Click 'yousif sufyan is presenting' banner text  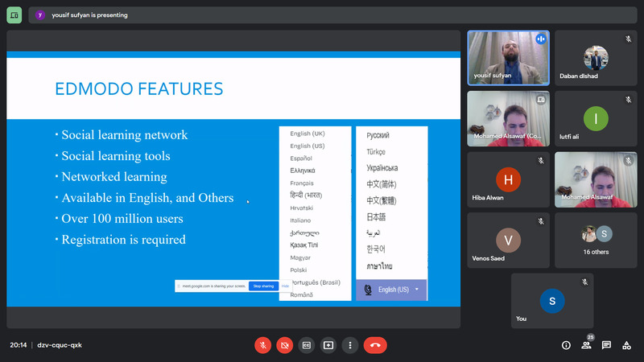tap(89, 15)
